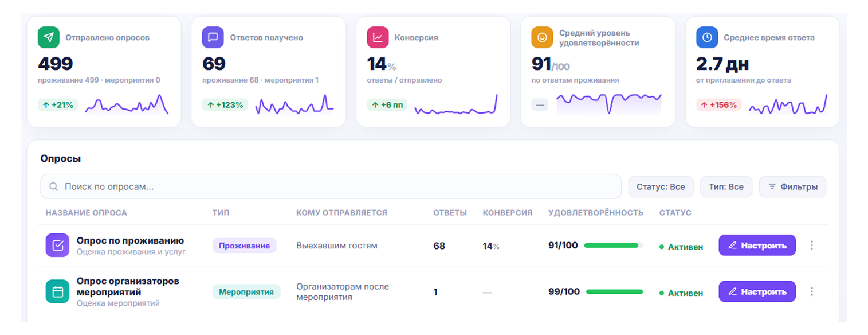The width and height of the screenshot is (868, 335).
Task: Focus the Поиск по опросам search field
Action: click(x=331, y=186)
